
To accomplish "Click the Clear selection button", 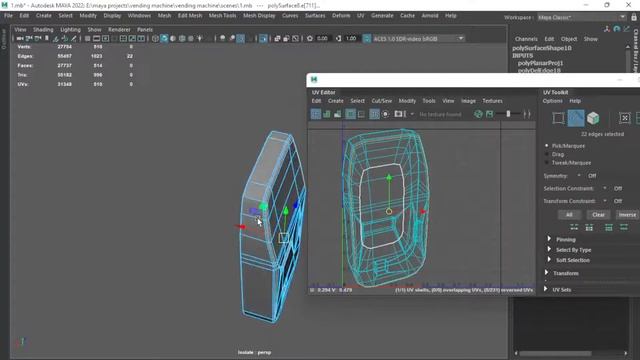I will 598,215.
